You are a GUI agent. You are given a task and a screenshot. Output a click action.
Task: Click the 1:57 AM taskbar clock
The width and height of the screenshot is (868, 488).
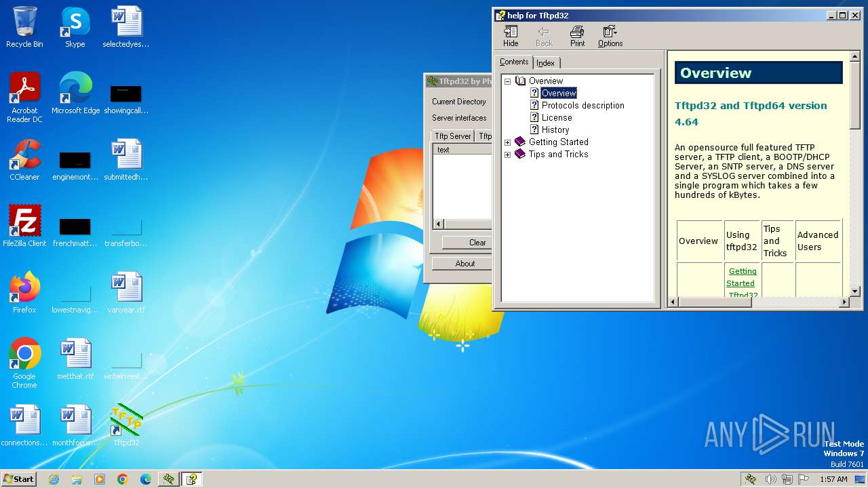(x=833, y=479)
